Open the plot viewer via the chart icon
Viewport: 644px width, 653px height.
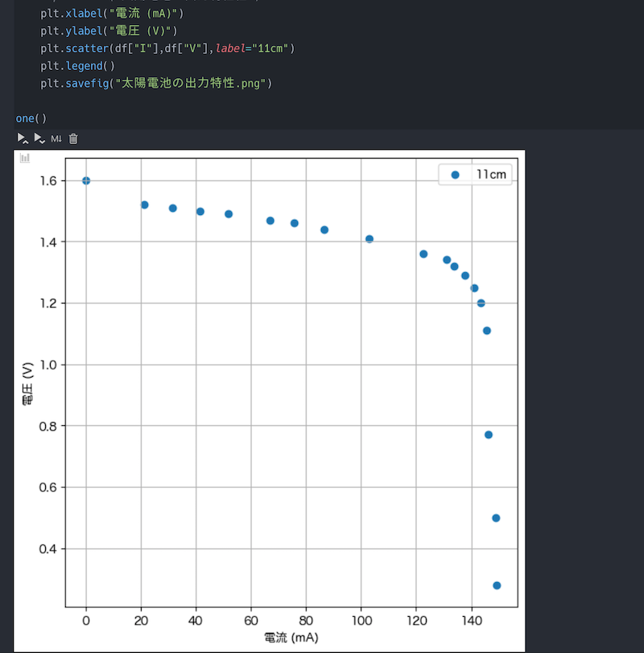click(x=24, y=158)
